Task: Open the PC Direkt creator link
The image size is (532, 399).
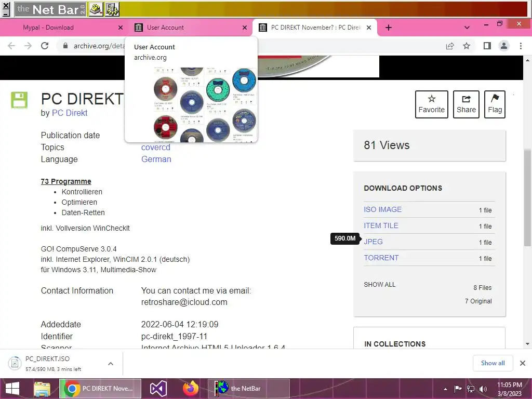Action: (70, 113)
